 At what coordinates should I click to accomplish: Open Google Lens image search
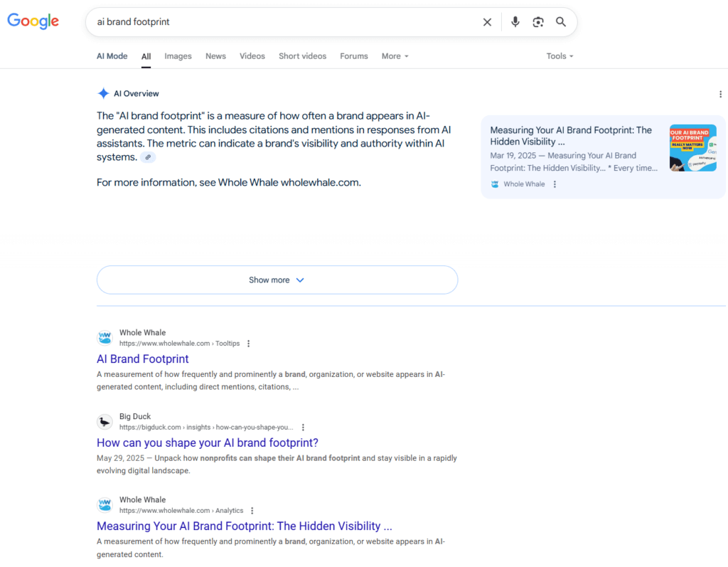(538, 22)
